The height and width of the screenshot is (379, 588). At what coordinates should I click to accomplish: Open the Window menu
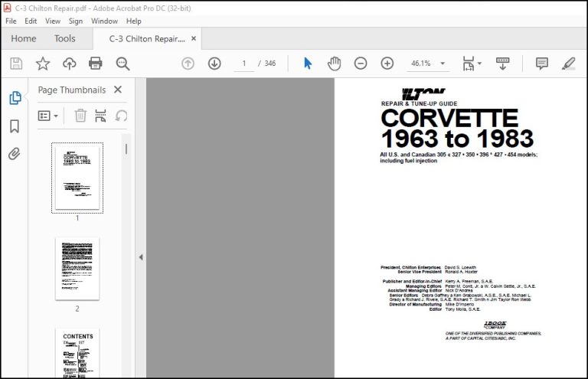pos(104,21)
